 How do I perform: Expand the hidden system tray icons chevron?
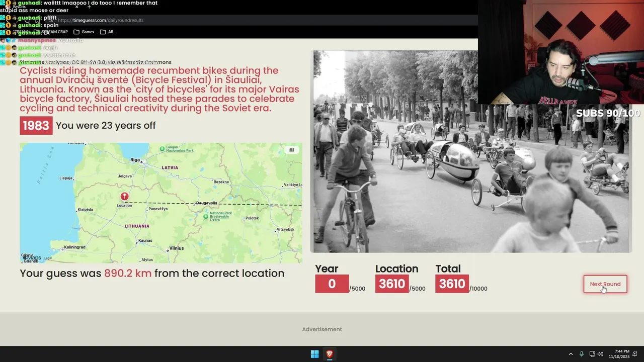tap(571, 354)
